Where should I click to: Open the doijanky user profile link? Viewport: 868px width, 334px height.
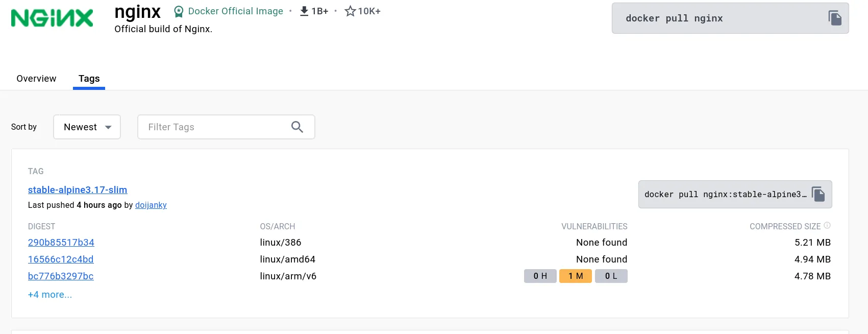tap(151, 205)
